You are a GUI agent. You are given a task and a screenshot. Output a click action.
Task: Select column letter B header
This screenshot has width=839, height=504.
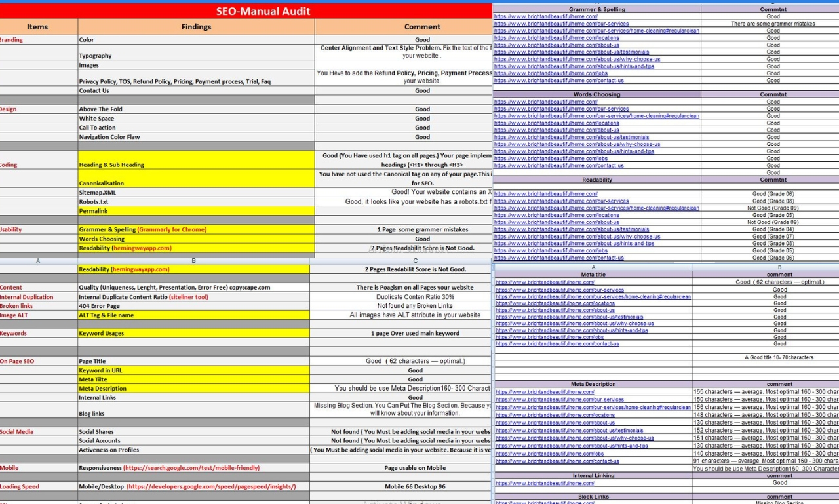click(x=194, y=260)
